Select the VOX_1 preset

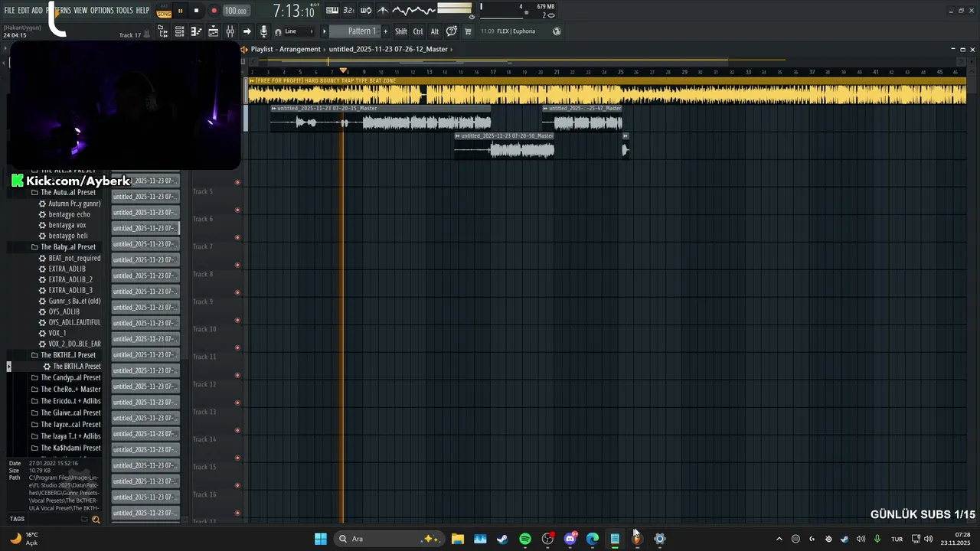pyautogui.click(x=52, y=333)
